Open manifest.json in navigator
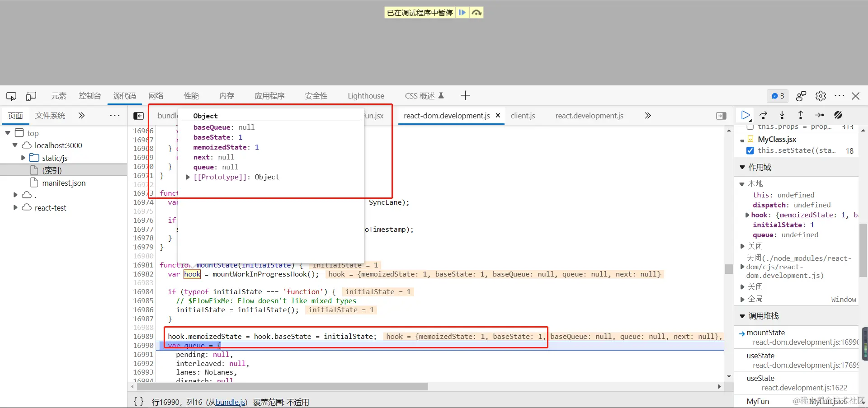 [x=64, y=183]
